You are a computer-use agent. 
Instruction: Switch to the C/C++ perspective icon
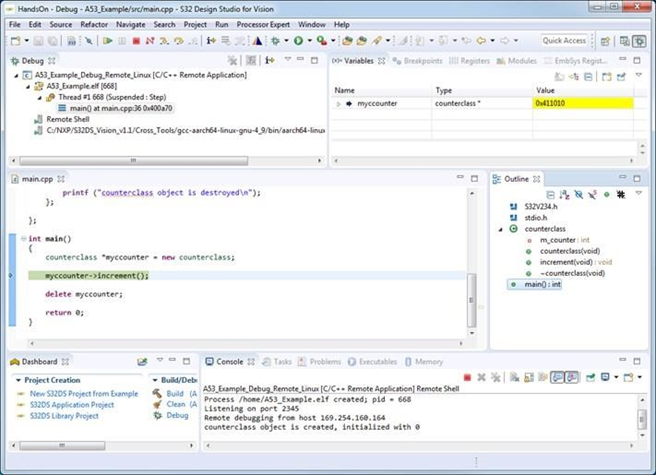(x=624, y=41)
